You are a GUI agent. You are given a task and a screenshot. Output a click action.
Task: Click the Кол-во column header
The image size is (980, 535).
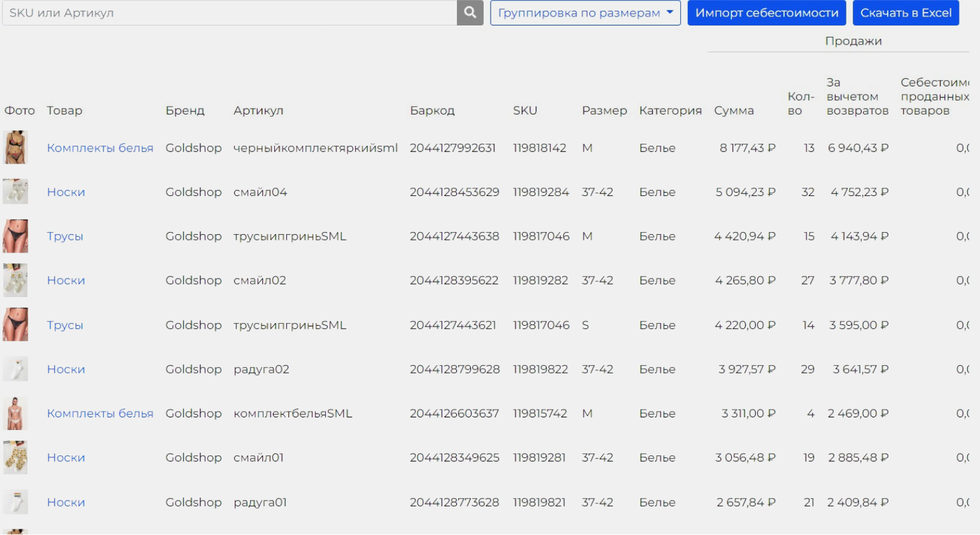800,104
